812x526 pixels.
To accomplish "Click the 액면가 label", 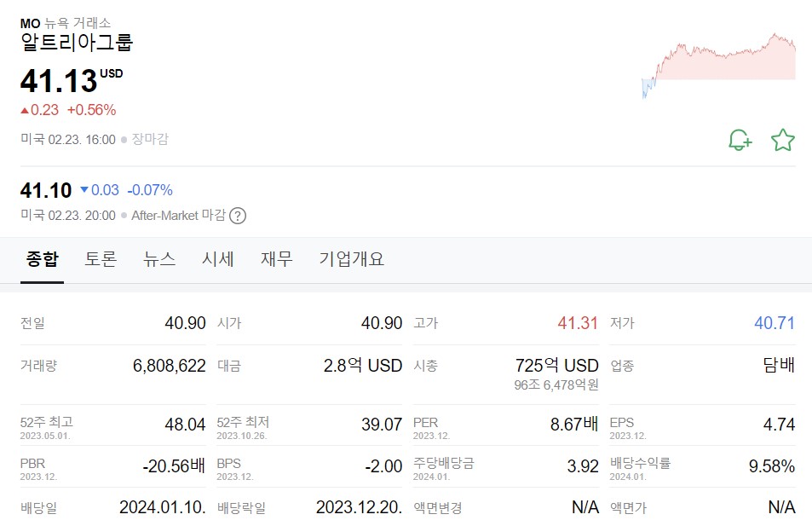I will point(628,508).
